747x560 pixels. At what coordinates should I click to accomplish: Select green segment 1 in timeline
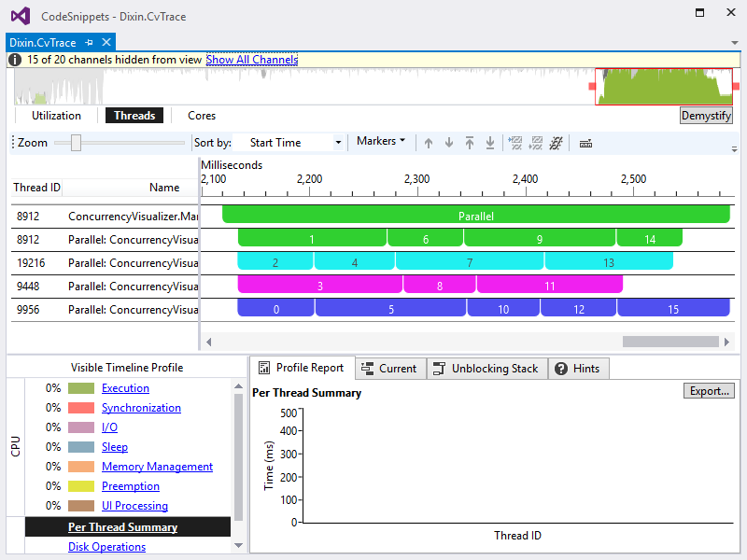coord(312,238)
